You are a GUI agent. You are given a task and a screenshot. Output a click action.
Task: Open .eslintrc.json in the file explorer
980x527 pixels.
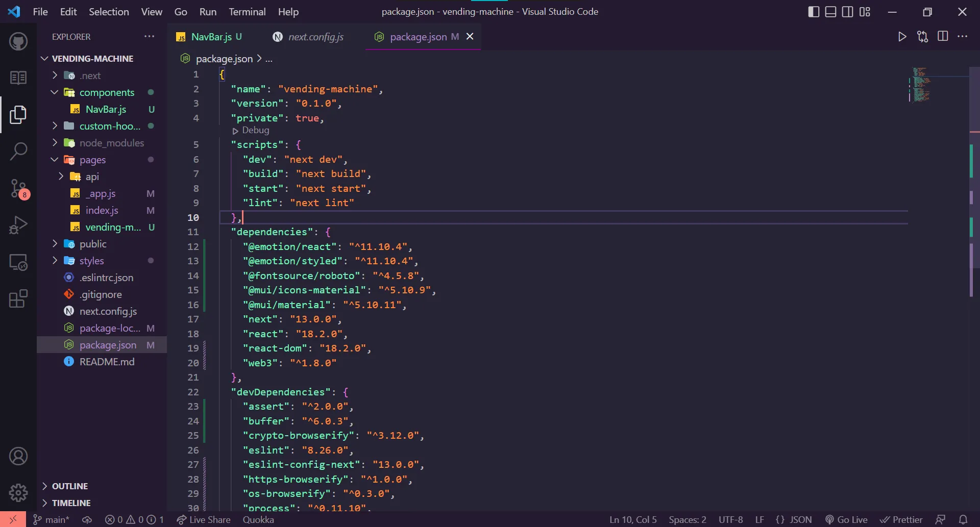[x=106, y=278]
